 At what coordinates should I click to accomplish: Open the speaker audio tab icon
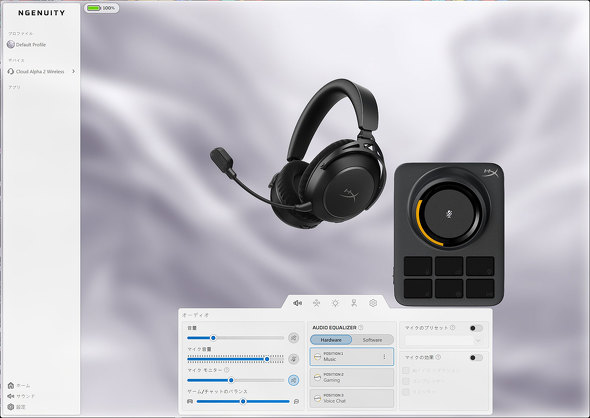297,303
